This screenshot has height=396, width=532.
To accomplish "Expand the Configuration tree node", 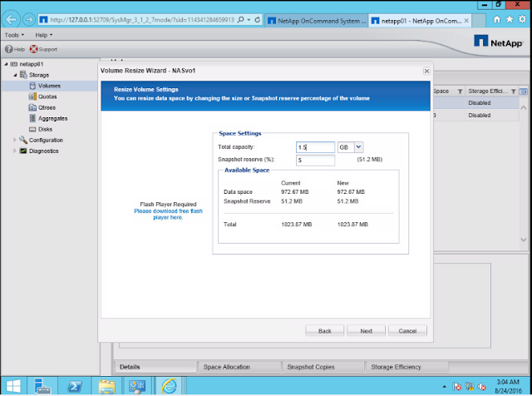I will pos(15,140).
